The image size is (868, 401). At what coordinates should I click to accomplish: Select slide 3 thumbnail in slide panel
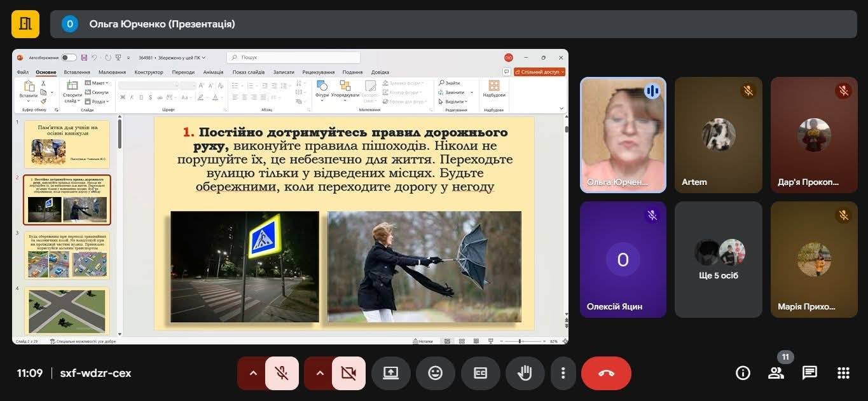(67, 255)
